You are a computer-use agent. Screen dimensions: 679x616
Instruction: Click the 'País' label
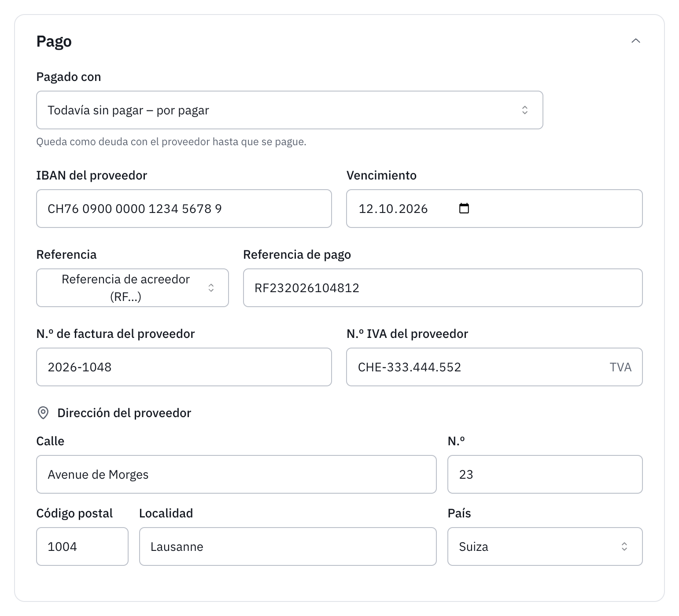[459, 513]
